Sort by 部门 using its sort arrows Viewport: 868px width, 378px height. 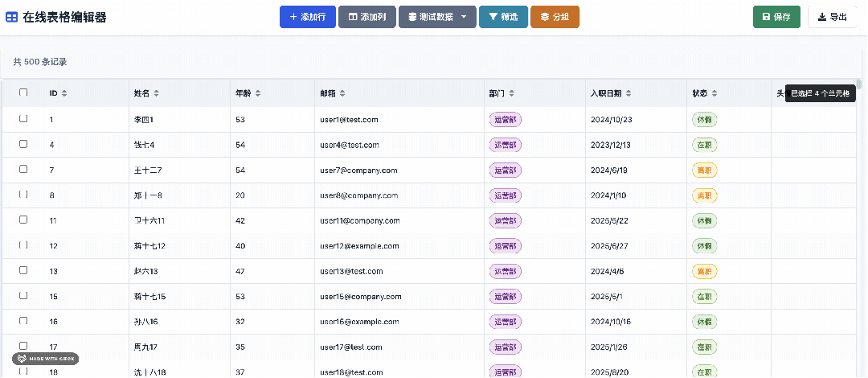coord(511,93)
